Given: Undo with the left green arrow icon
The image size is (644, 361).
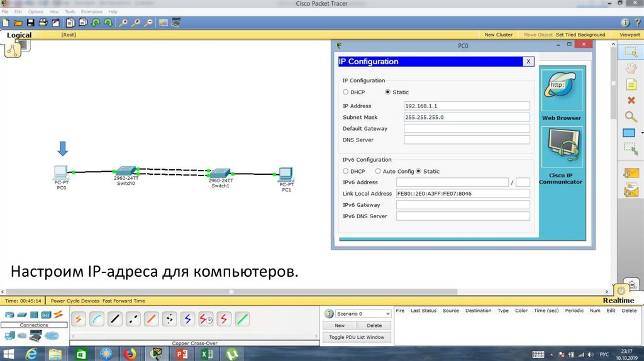Looking at the screenshot, I should (96, 23).
